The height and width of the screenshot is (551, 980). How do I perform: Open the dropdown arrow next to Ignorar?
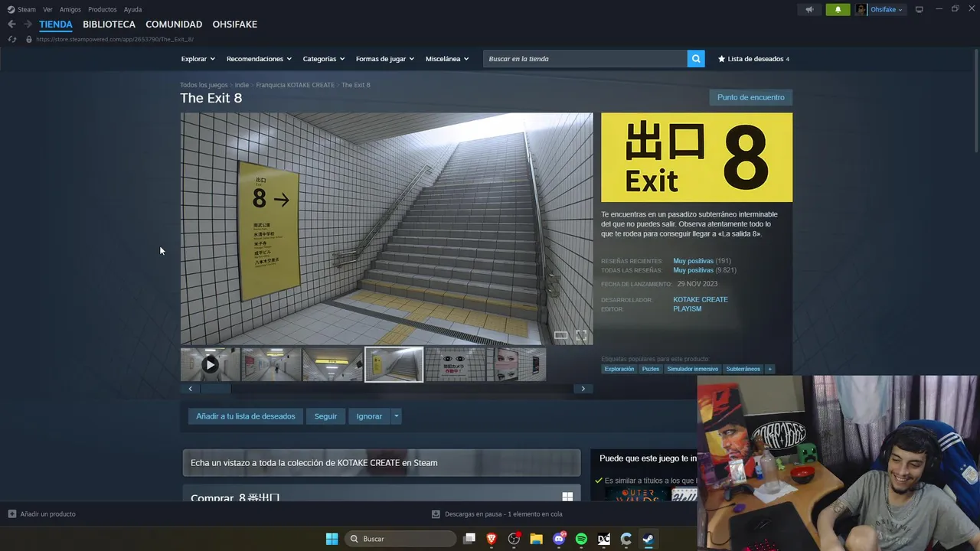click(396, 416)
